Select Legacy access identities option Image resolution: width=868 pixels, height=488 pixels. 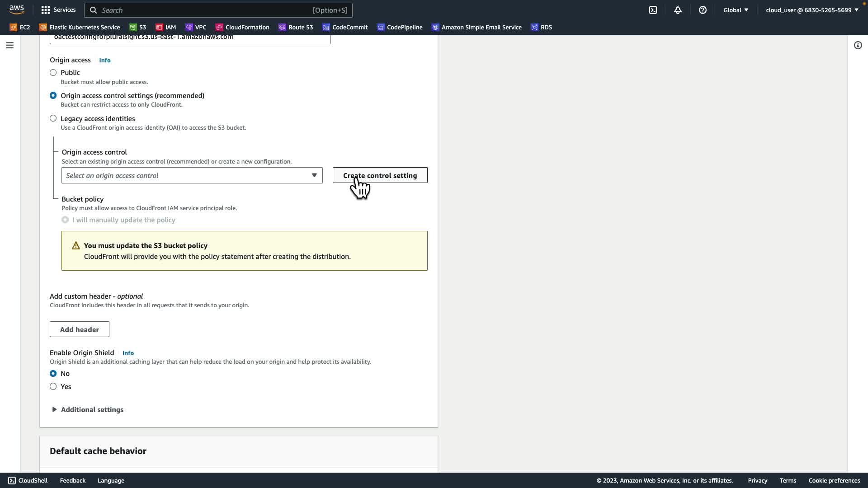53,118
